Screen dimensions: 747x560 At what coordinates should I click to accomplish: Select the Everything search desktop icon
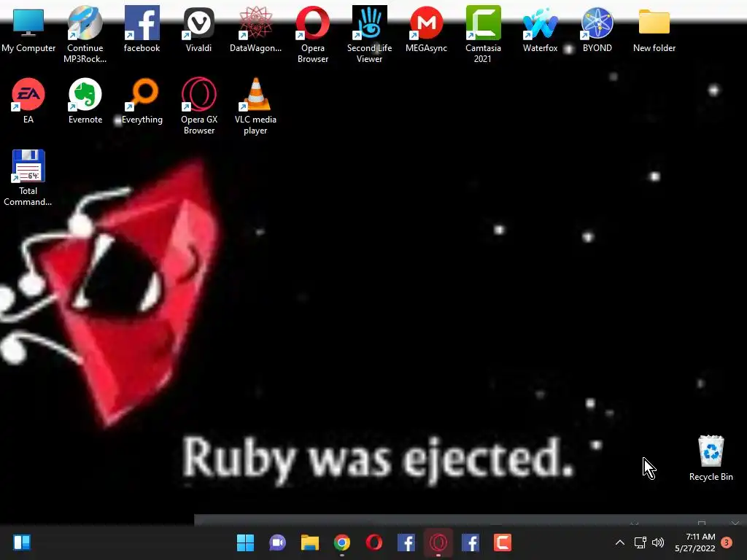pos(142,101)
